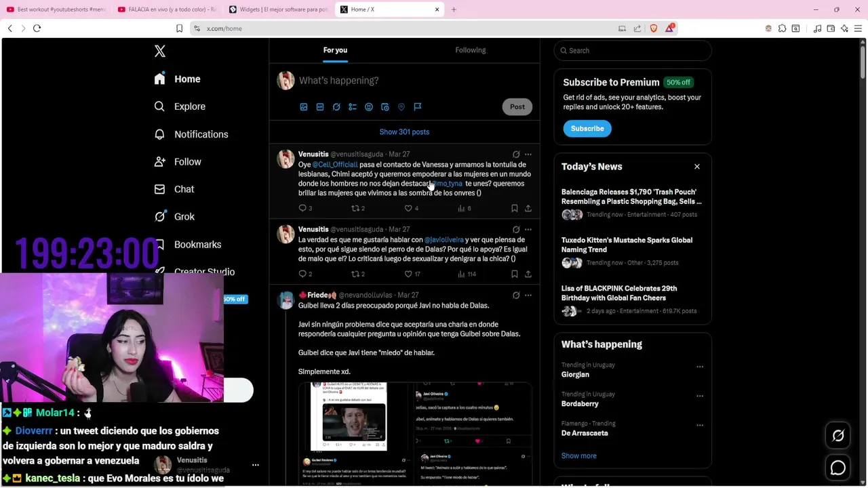Click the Search field
The height and width of the screenshot is (488, 868).
click(x=633, y=51)
